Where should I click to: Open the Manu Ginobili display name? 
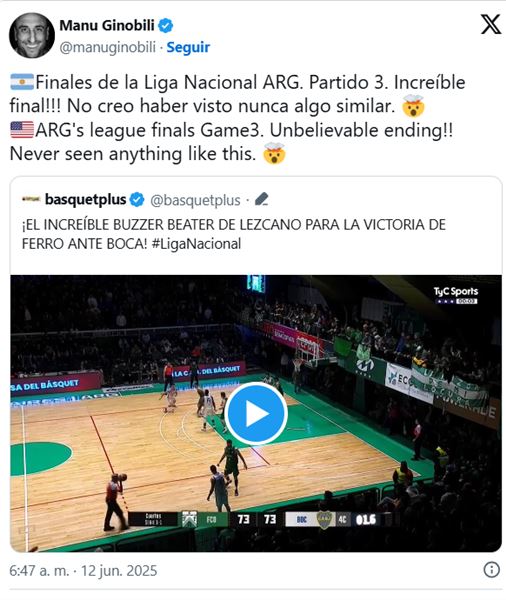(107, 26)
